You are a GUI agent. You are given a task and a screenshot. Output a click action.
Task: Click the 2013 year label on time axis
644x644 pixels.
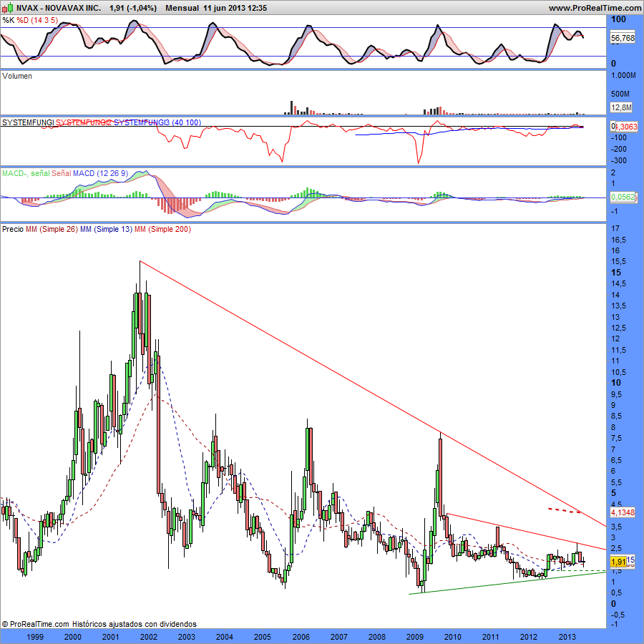[567, 637]
